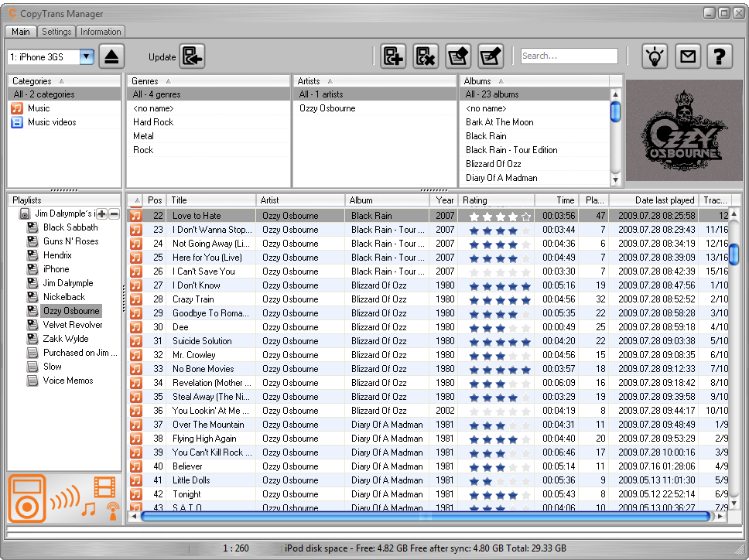
Task: Click the playlist icon next to Voice Memos
Action: 32,381
